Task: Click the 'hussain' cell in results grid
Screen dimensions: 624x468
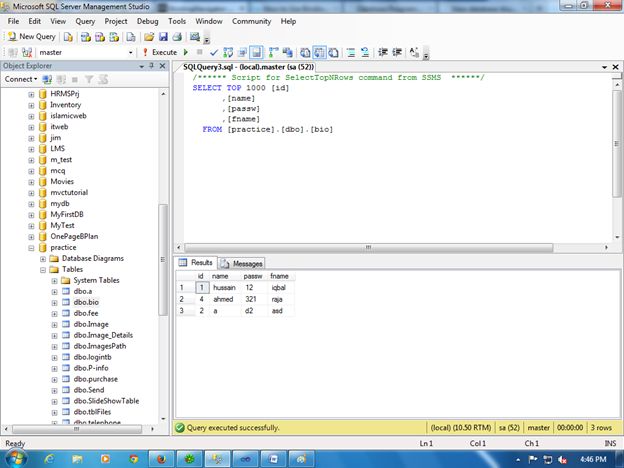Action: click(x=224, y=287)
